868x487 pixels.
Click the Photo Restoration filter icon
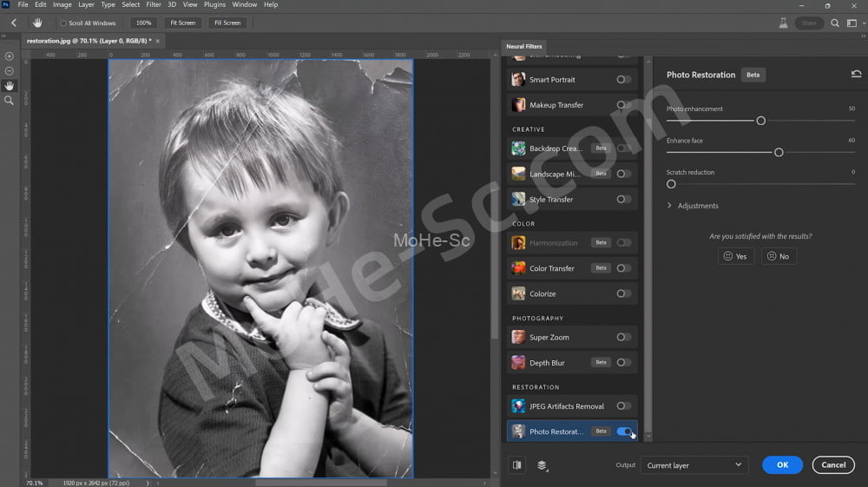tap(518, 431)
